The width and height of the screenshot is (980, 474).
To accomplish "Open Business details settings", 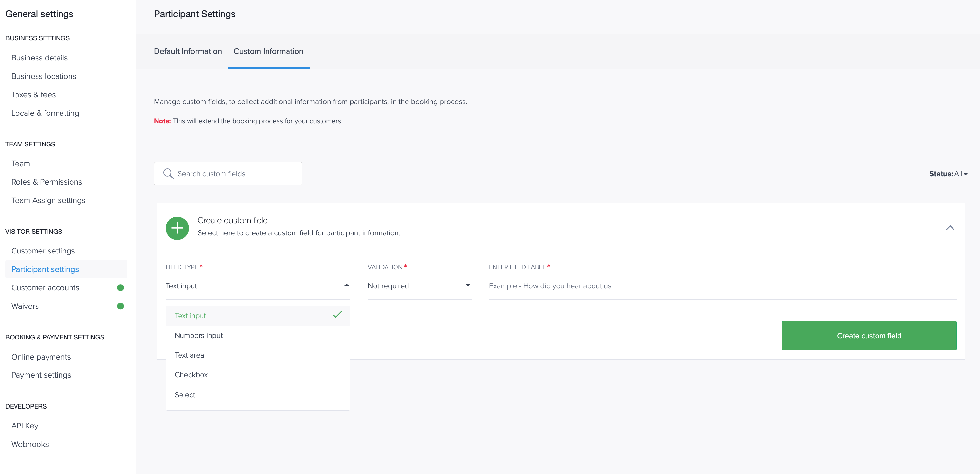I will [x=39, y=58].
